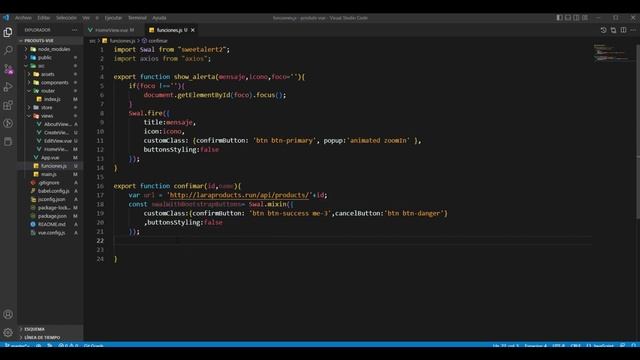Image resolution: width=640 pixels, height=360 pixels.
Task: Click the open changes icon in editor toolbar
Action: coord(613,30)
